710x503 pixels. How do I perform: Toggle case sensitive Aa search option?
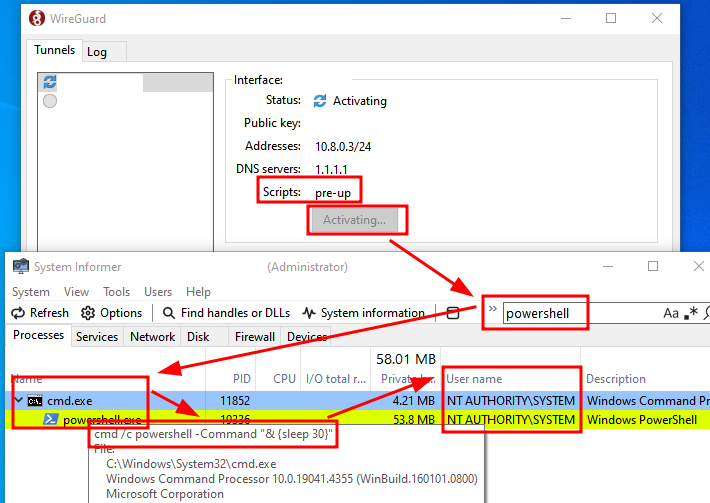pos(671,313)
